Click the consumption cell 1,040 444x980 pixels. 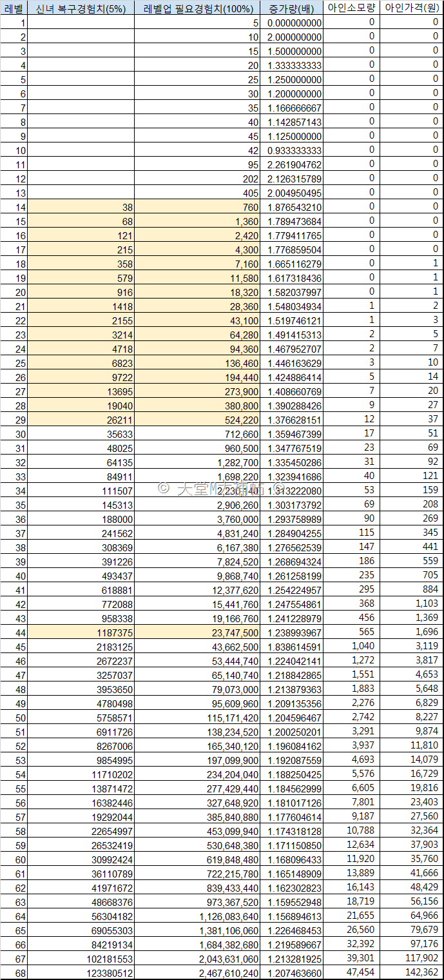(x=352, y=647)
